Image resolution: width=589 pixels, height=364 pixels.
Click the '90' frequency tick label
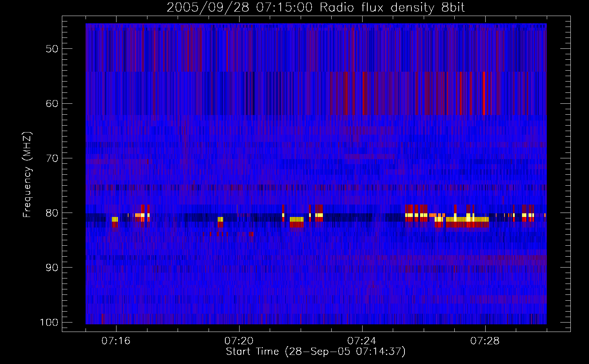click(x=52, y=268)
